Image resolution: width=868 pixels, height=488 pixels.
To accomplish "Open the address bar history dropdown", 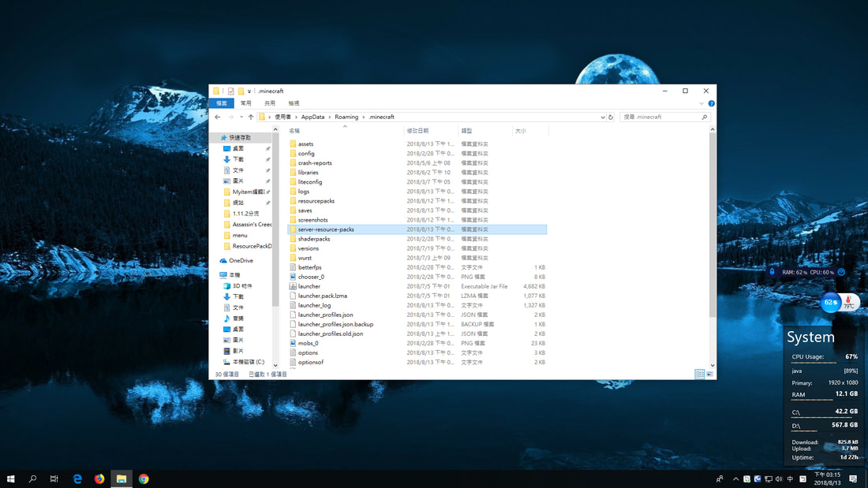I will [602, 117].
